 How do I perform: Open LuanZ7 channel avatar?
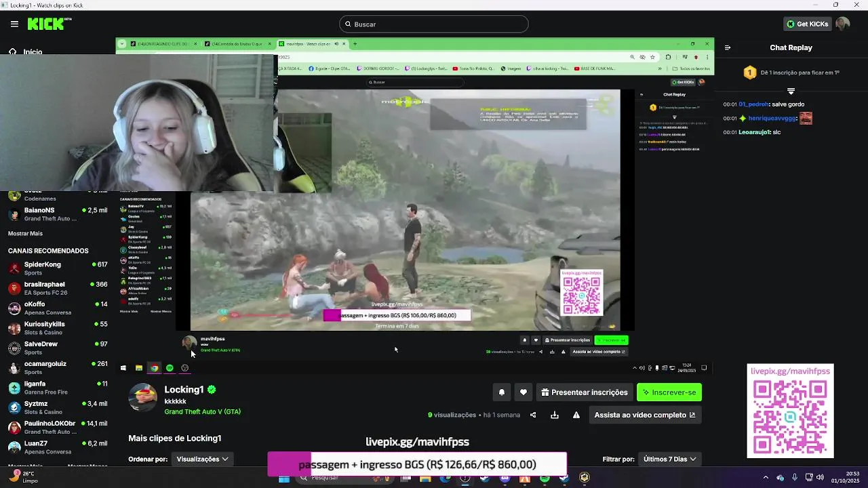click(x=14, y=447)
